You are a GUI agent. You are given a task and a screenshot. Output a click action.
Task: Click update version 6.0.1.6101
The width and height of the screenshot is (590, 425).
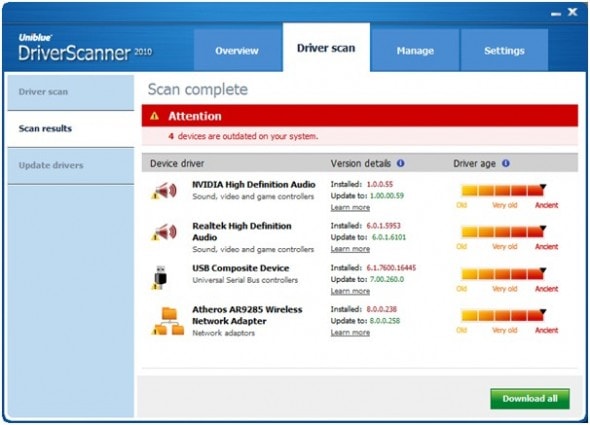[389, 237]
